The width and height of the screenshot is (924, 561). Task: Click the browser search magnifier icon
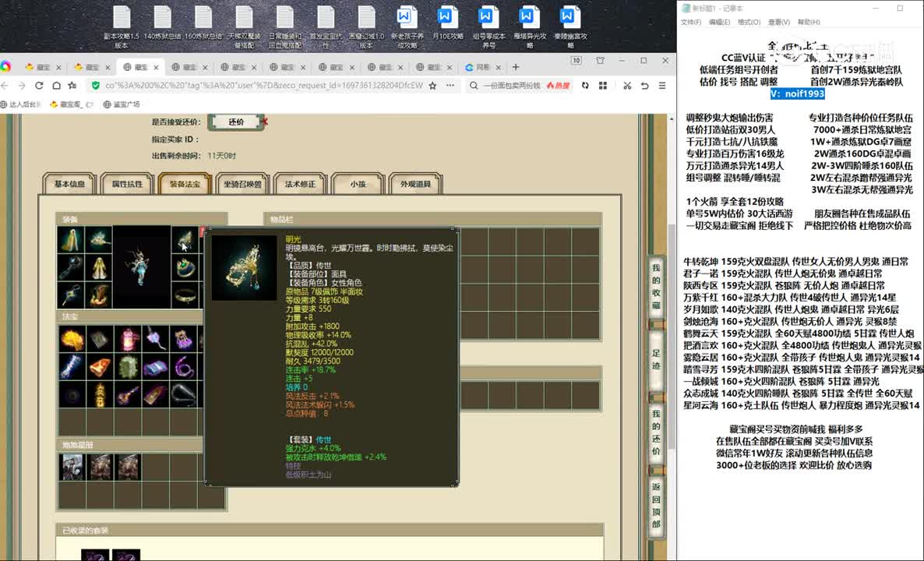pos(474,86)
